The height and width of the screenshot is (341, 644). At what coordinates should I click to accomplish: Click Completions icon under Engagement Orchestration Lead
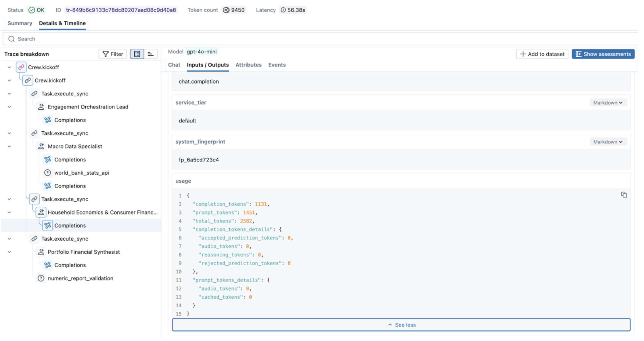pyautogui.click(x=47, y=120)
